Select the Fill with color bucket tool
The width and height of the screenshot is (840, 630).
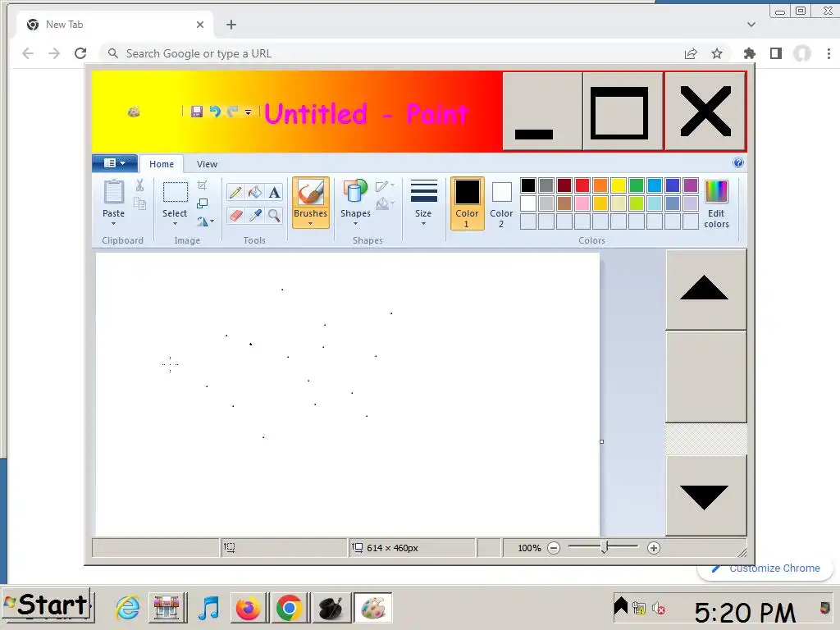click(x=255, y=192)
